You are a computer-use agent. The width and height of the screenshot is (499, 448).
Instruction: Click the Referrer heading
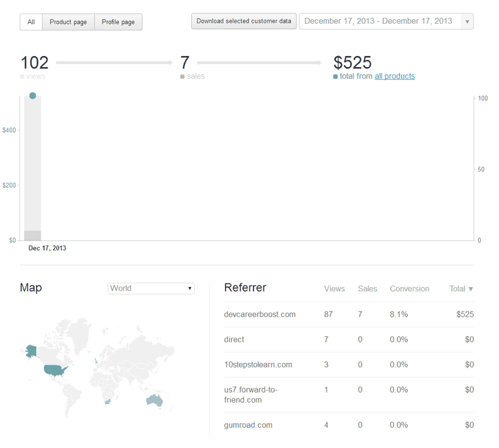coord(245,288)
